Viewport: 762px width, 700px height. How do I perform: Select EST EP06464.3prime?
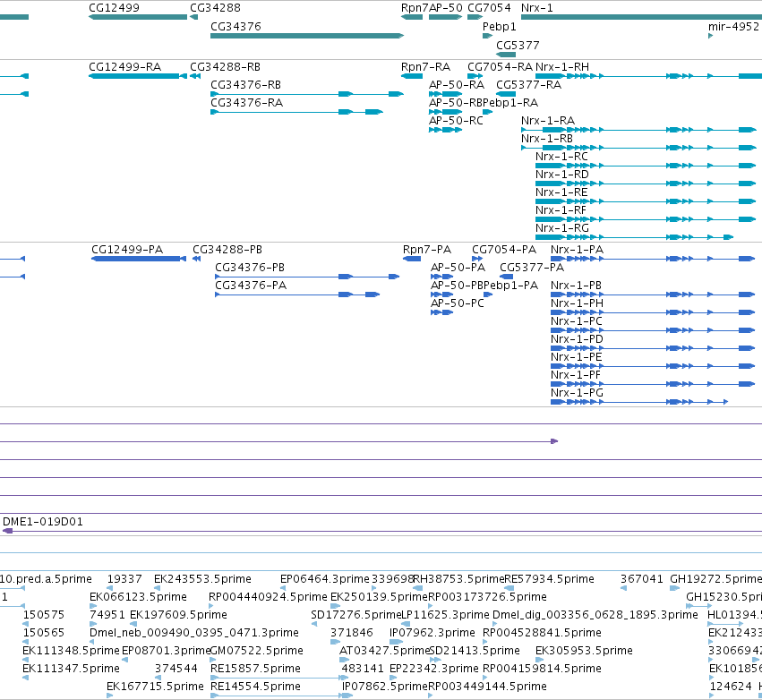(325, 579)
